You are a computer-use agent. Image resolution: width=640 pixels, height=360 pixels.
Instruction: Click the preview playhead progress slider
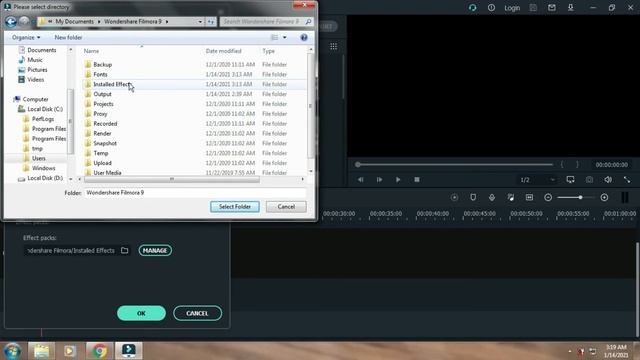(454, 164)
